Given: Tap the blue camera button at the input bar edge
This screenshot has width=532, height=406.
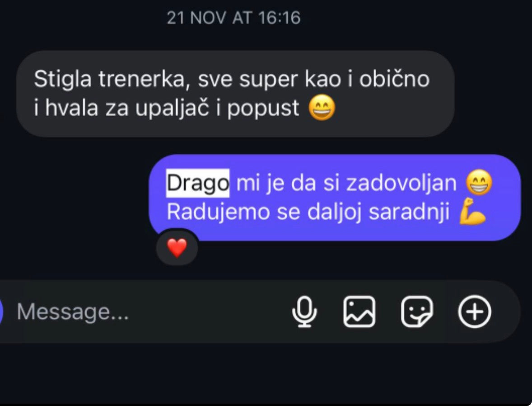Looking at the screenshot, I should (1, 312).
